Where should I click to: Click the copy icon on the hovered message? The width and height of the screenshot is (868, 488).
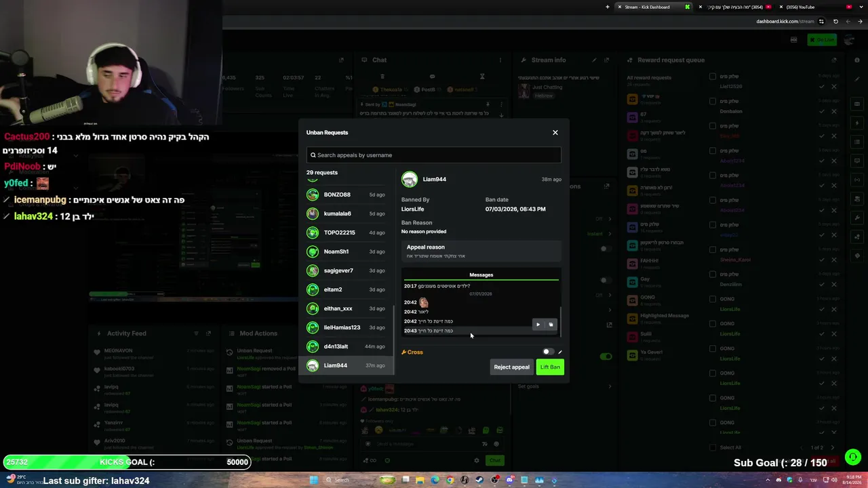551,325
